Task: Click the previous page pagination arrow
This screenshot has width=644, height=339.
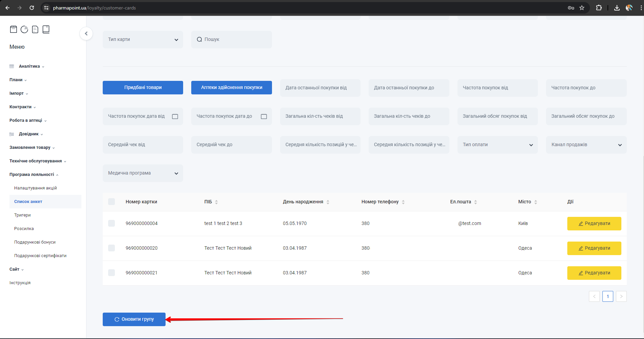Action: [x=594, y=296]
